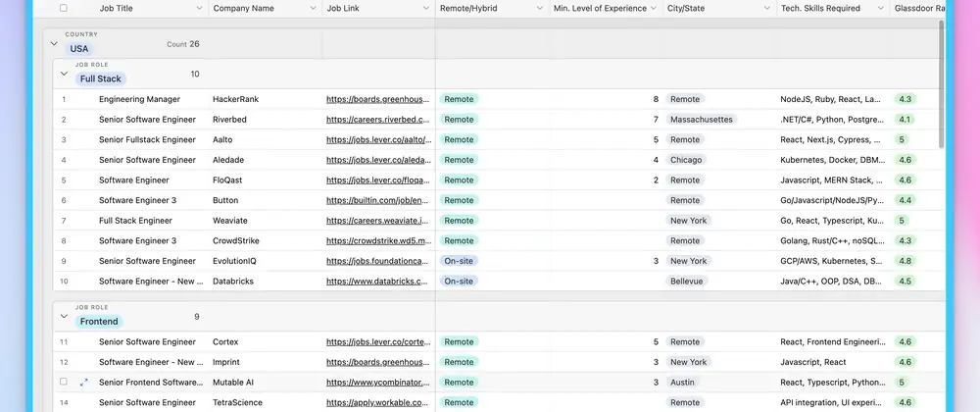Open Min. Level of Experience column menu

[x=654, y=9]
